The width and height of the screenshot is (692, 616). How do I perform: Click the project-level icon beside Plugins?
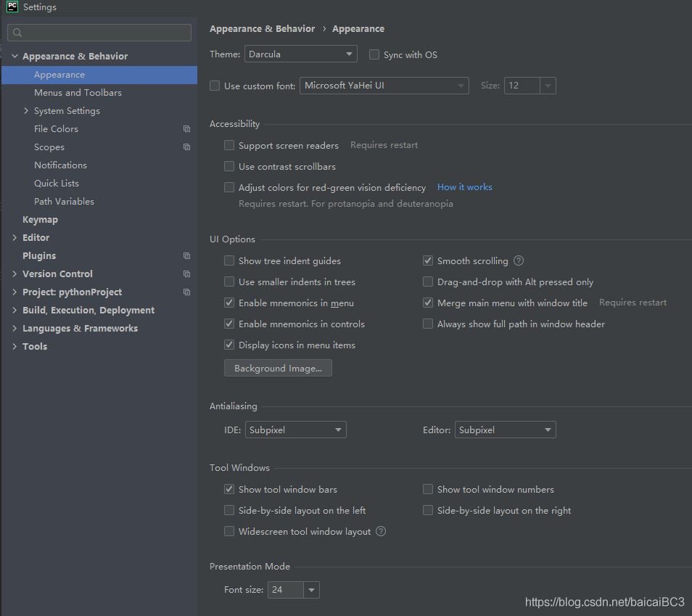coord(186,256)
